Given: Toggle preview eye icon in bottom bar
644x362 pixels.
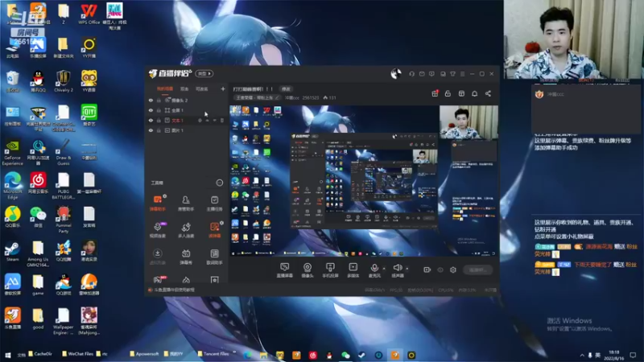Looking at the screenshot, I should coord(440,269).
